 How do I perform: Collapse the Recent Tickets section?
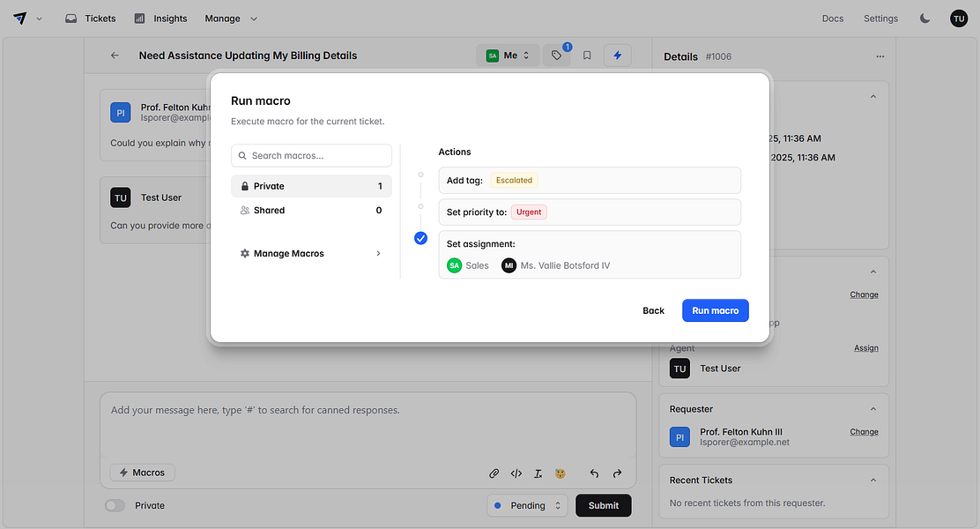873,481
